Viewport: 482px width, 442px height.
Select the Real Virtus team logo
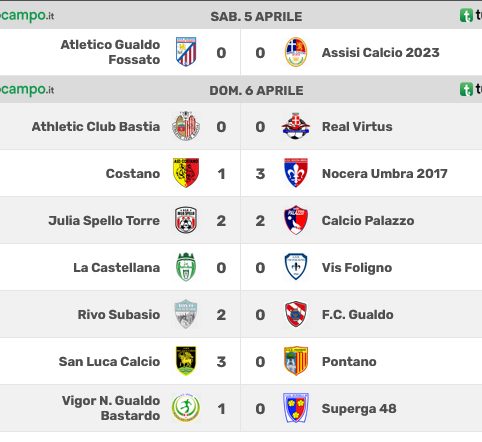point(296,126)
